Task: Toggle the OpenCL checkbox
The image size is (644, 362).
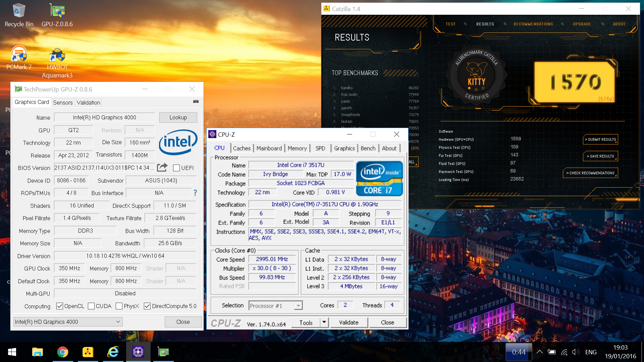Action: click(60, 306)
